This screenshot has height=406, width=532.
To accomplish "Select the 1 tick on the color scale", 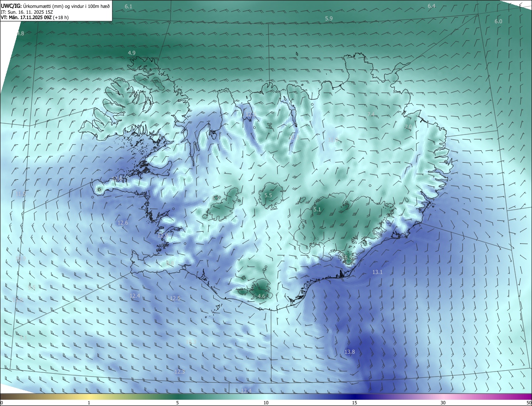I will (89, 403).
